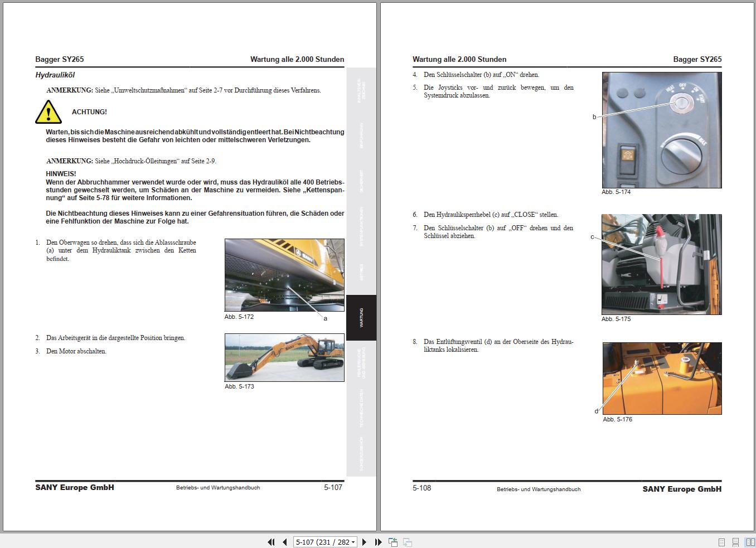The height and width of the screenshot is (548, 756).
Task: Click 'Wartung alle 2.000 Stunden' on left page header
Action: 297,59
